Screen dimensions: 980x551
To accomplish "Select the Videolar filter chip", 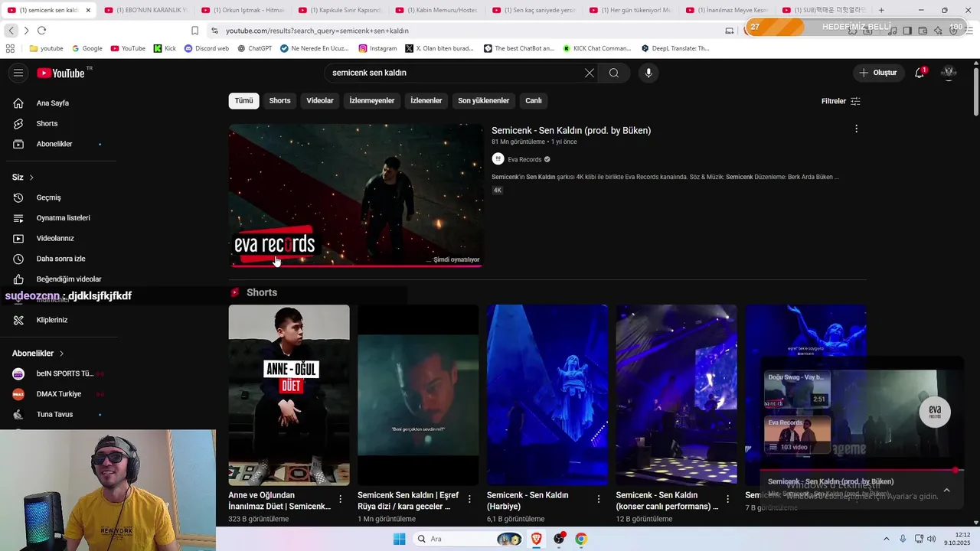I will [x=320, y=100].
